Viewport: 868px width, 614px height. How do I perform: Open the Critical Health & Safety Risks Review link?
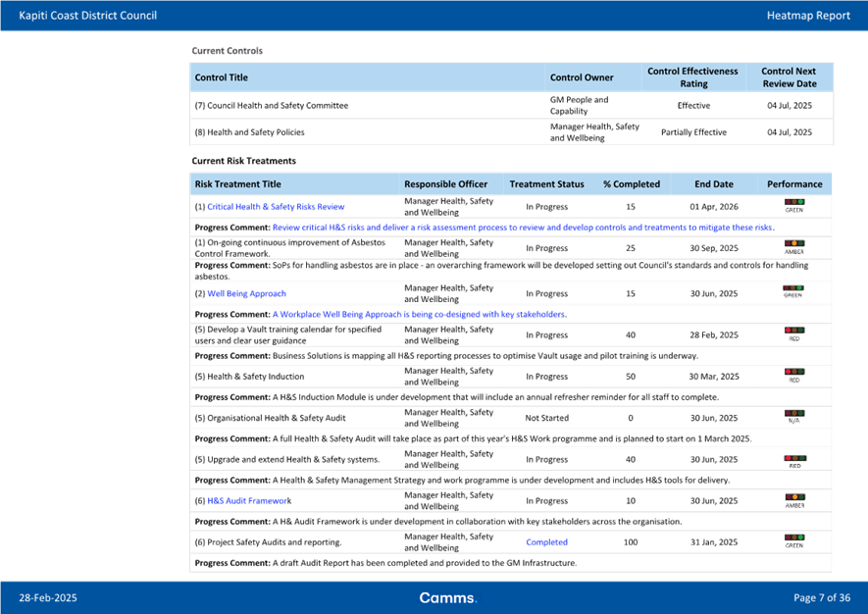click(x=276, y=207)
